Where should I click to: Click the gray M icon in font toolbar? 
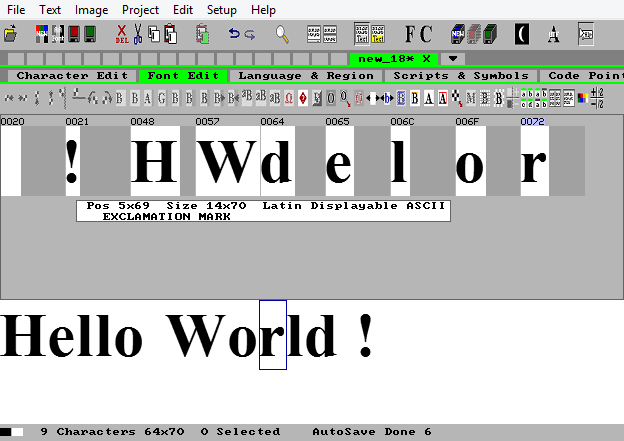coord(471,98)
